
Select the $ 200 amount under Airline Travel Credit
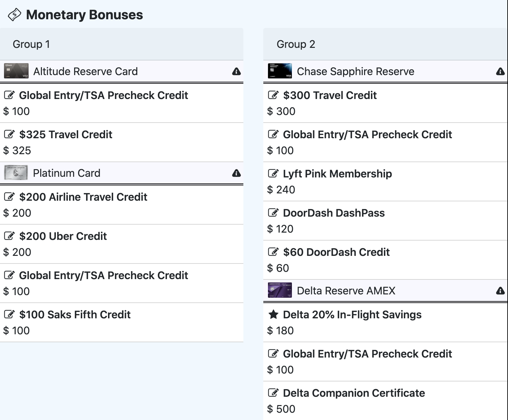pos(17,213)
